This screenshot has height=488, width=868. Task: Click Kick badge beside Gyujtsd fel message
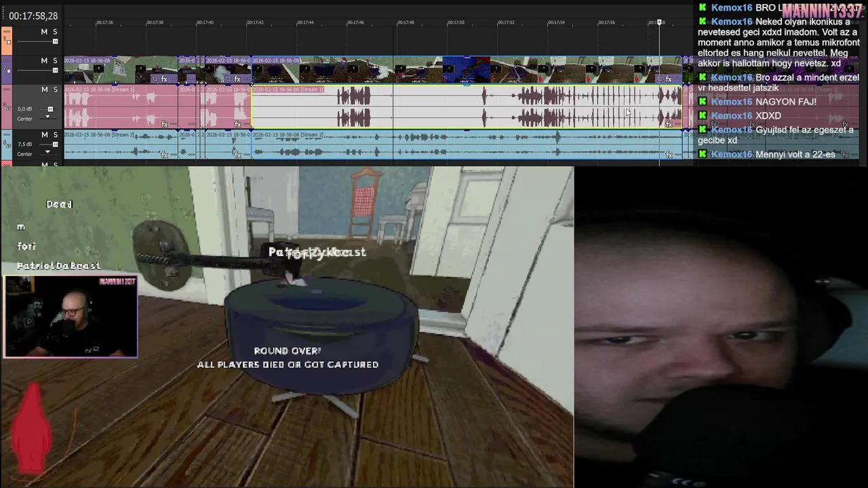point(703,129)
